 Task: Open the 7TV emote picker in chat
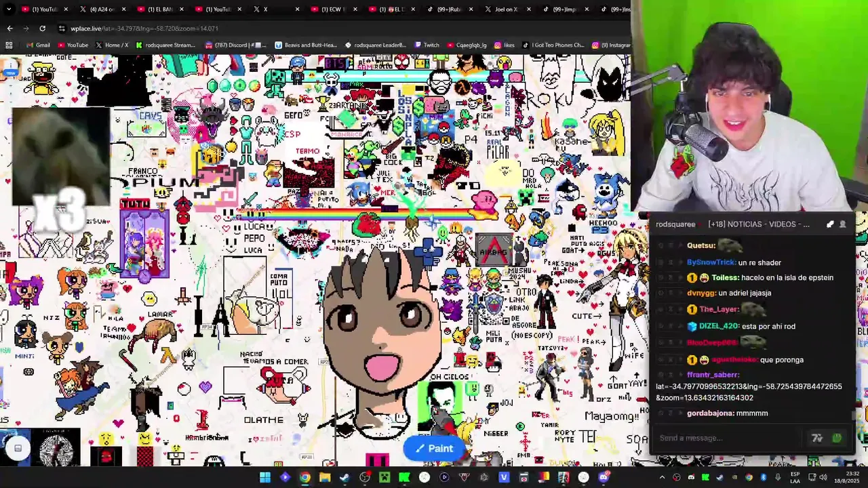817,438
